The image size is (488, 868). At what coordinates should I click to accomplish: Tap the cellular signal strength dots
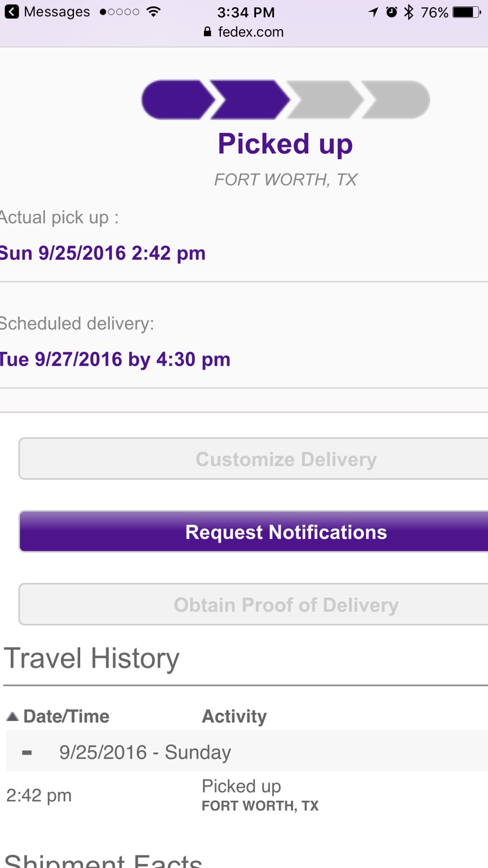click(119, 12)
